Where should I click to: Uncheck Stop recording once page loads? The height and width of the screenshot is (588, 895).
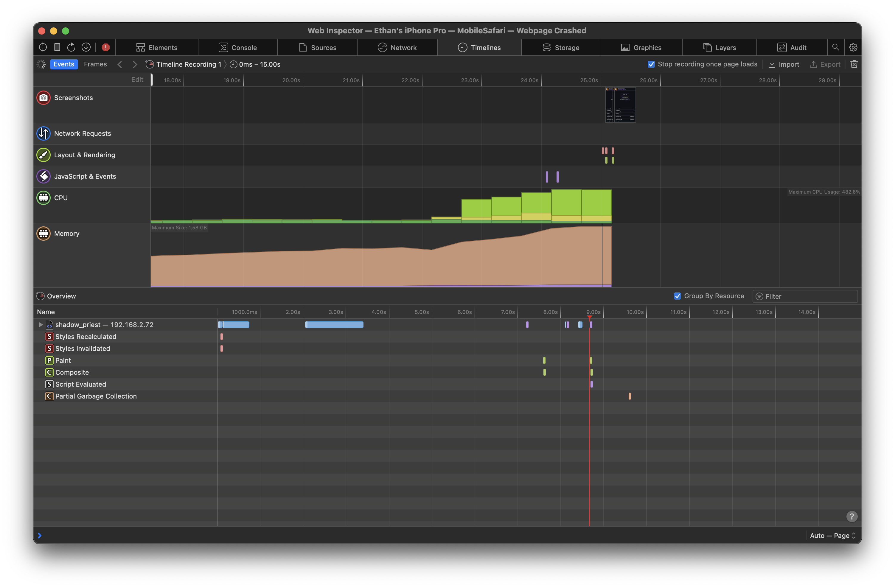pyautogui.click(x=651, y=64)
